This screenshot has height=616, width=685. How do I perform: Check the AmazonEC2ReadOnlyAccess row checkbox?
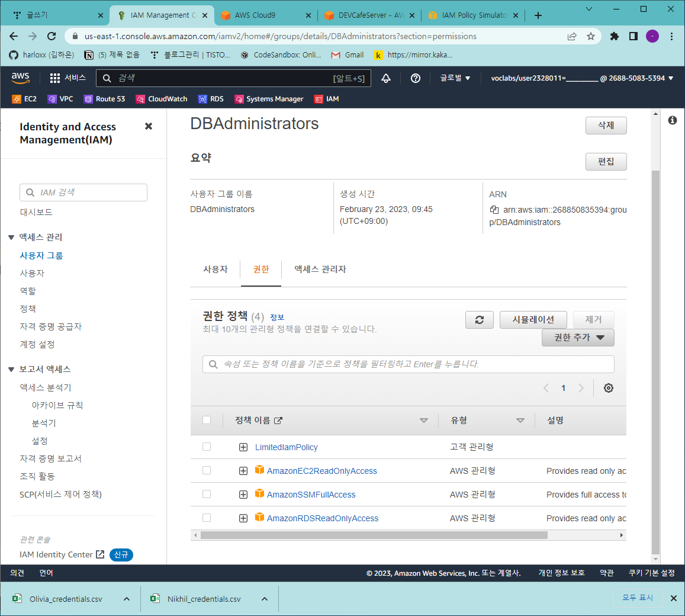point(207,470)
